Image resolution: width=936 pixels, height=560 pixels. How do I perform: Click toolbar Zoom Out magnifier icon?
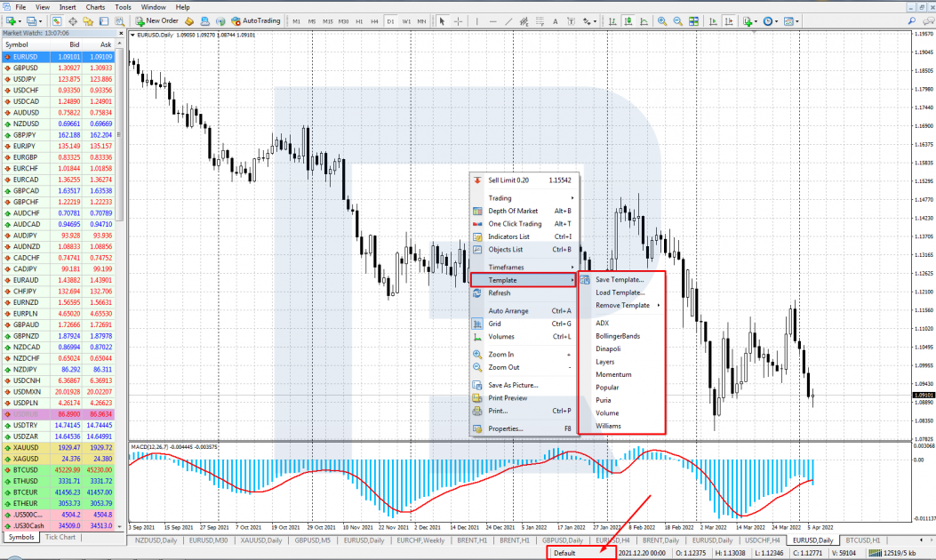tap(677, 21)
